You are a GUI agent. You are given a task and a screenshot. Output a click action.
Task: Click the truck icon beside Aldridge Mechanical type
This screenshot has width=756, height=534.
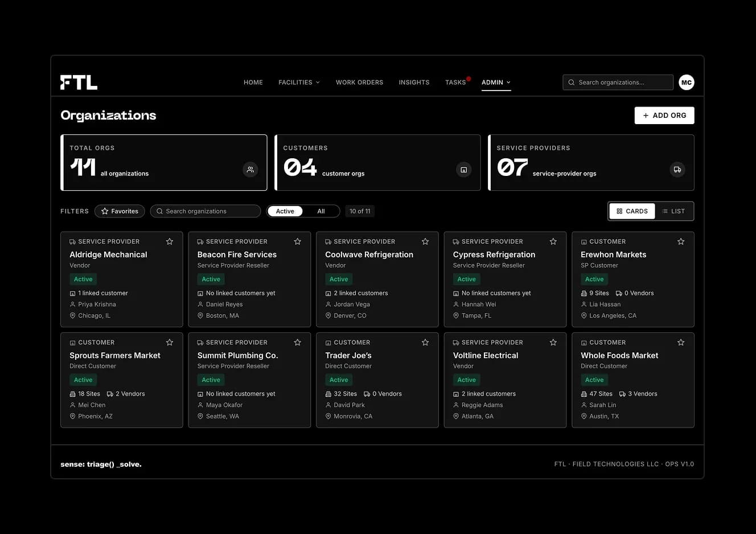[72, 242]
